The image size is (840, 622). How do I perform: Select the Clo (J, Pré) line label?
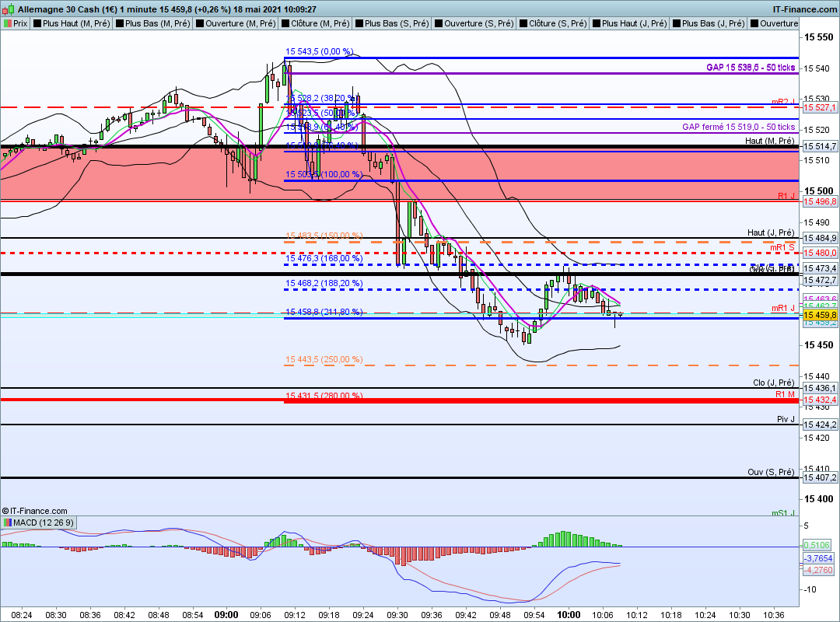coord(774,383)
